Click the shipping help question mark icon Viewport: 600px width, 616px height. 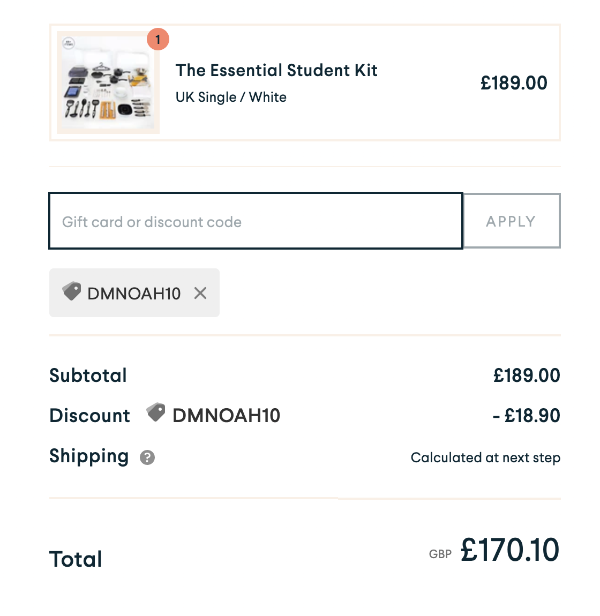pyautogui.click(x=148, y=458)
